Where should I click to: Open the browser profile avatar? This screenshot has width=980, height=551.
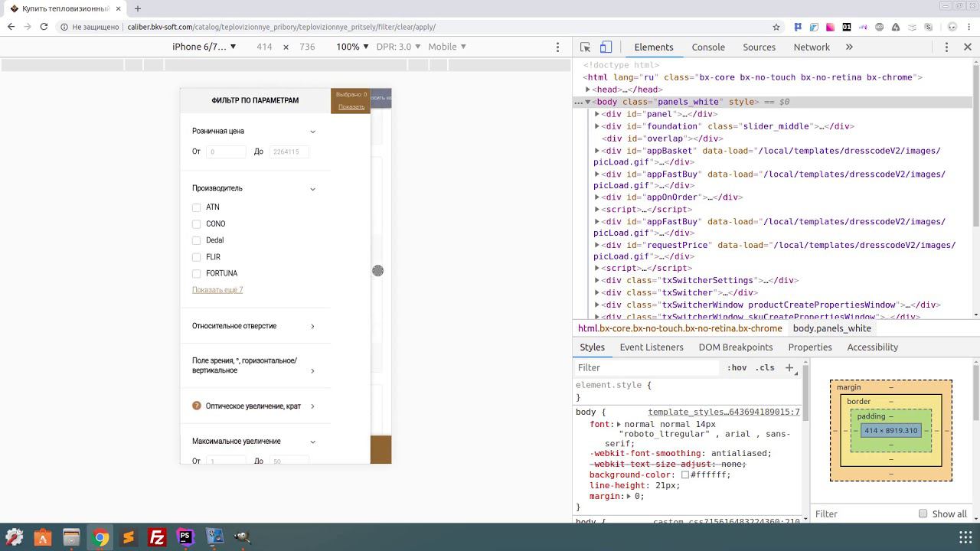[952, 27]
